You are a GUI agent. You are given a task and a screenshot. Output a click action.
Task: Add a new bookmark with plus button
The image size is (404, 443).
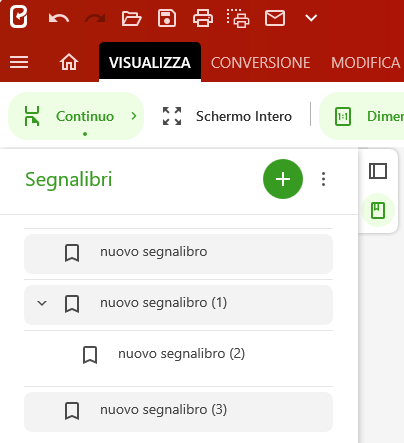coord(283,179)
